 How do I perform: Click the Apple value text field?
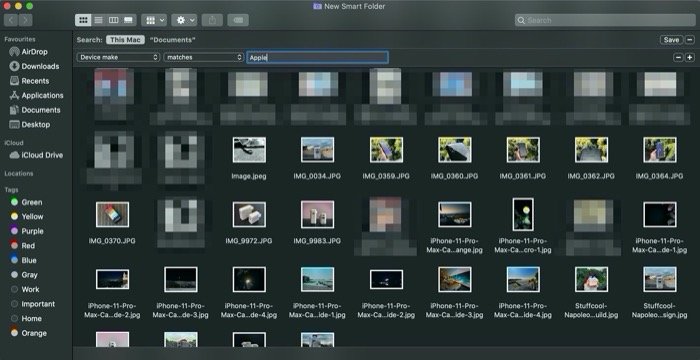(x=317, y=57)
